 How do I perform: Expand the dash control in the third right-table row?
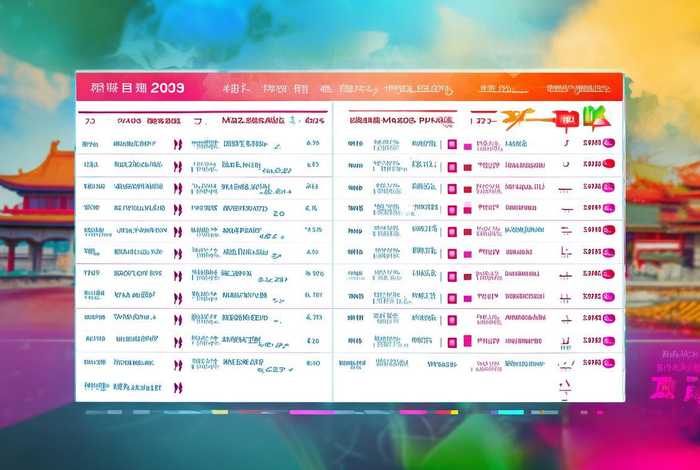(x=566, y=187)
